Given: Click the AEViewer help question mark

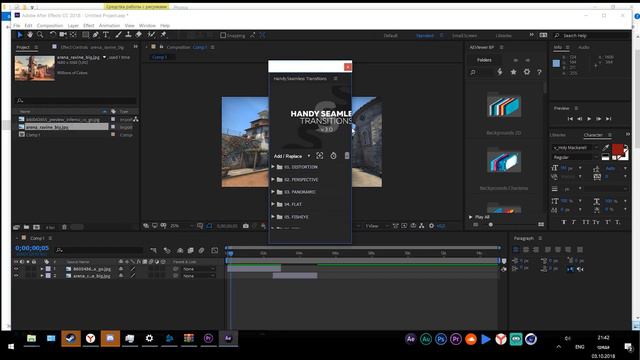Looking at the screenshot, I should (x=539, y=72).
